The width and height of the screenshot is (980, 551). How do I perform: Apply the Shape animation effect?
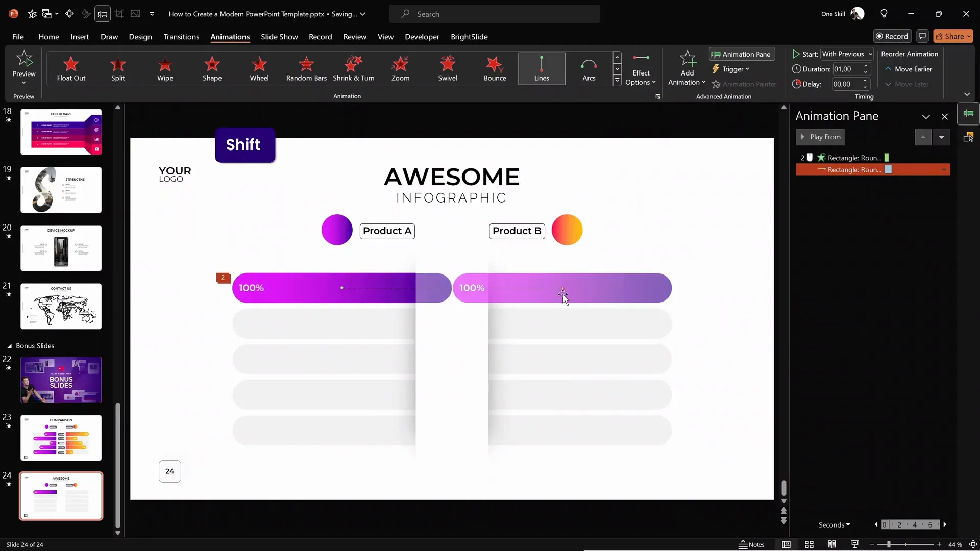(x=212, y=68)
